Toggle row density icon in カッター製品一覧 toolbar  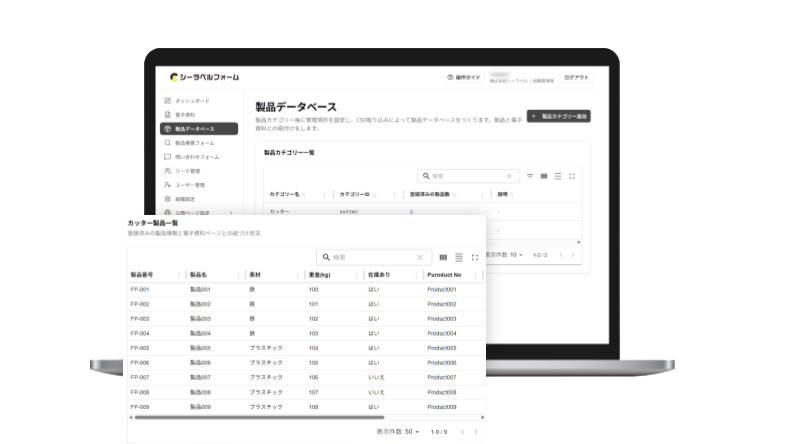459,258
